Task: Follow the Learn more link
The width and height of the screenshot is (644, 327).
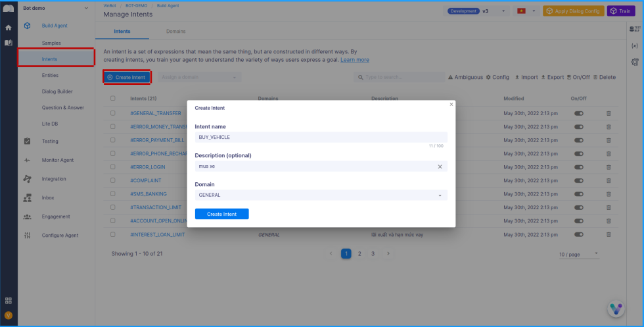Action: click(x=354, y=60)
